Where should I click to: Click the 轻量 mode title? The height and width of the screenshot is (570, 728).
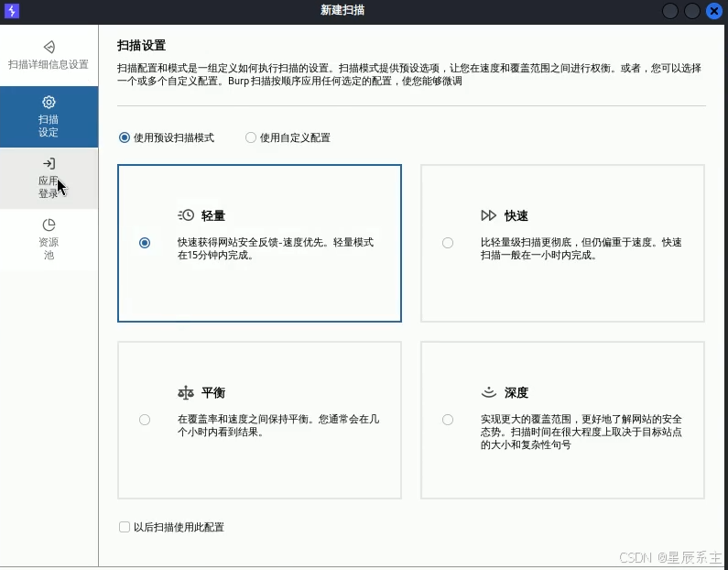tap(213, 215)
